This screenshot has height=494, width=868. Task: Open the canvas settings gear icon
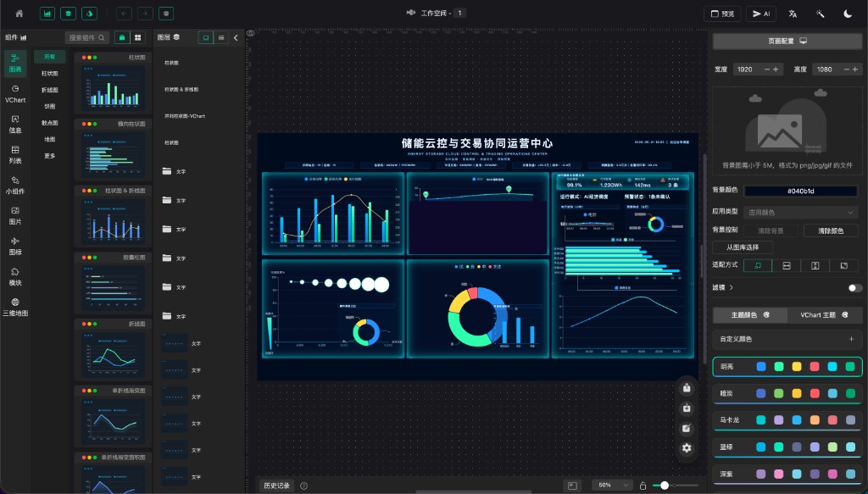(687, 448)
